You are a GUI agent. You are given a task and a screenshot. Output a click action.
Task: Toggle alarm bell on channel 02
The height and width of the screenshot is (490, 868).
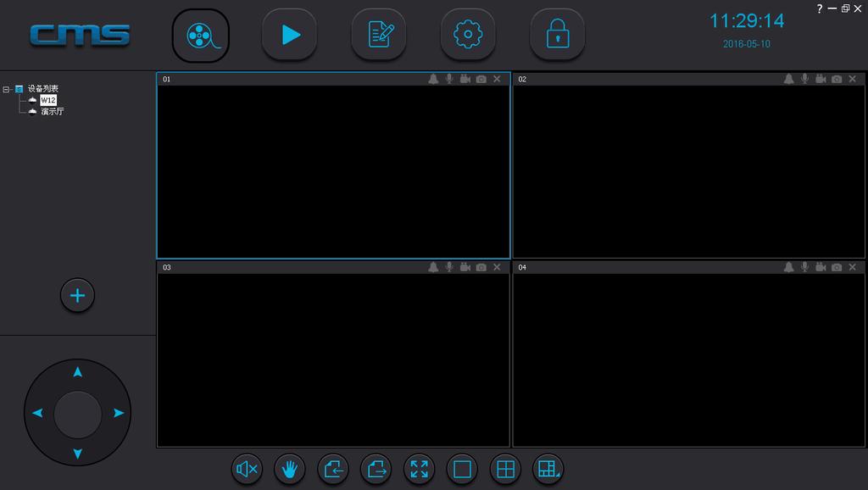789,79
